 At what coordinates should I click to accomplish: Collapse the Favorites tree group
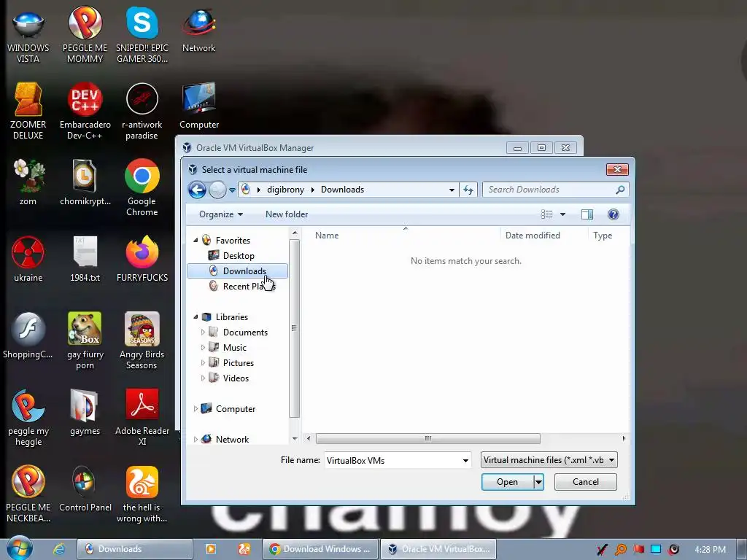click(196, 241)
